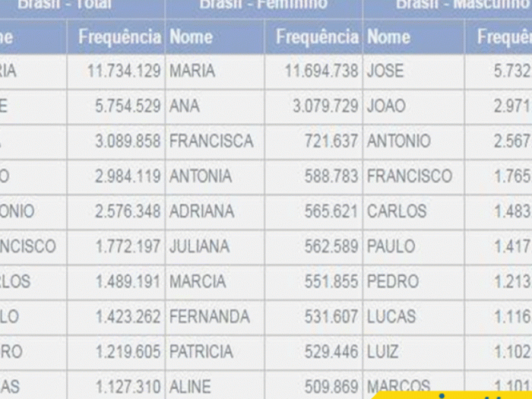Click the PAULO name cell
This screenshot has width=532, height=399.
(413, 247)
